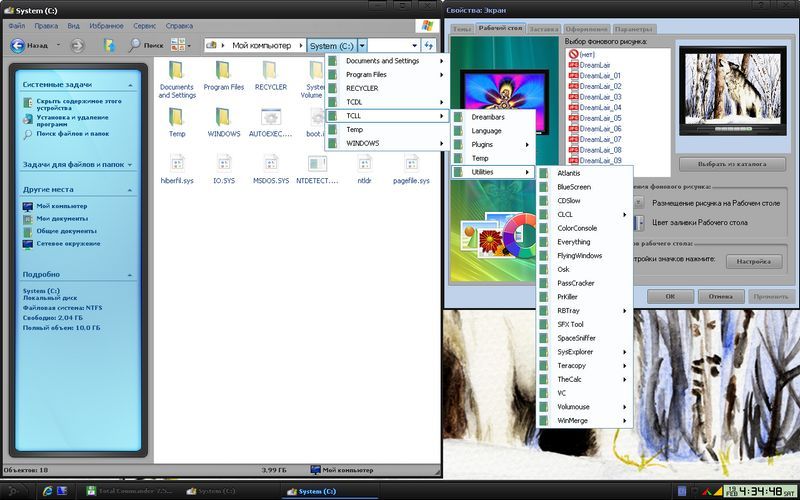Open the WINDOWS folder icon
Image resolution: width=800 pixels, height=500 pixels.
click(223, 117)
